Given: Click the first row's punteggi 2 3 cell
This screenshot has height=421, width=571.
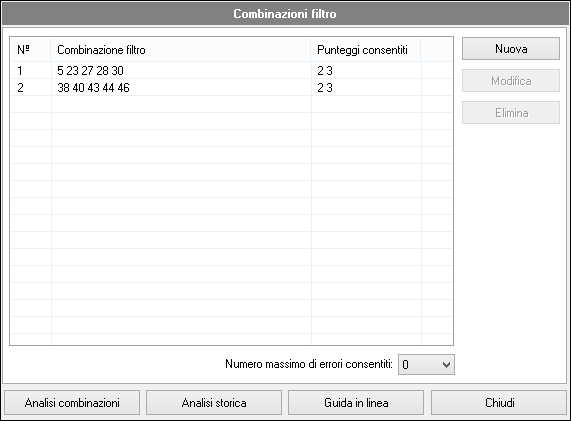Looking at the screenshot, I should point(366,71).
